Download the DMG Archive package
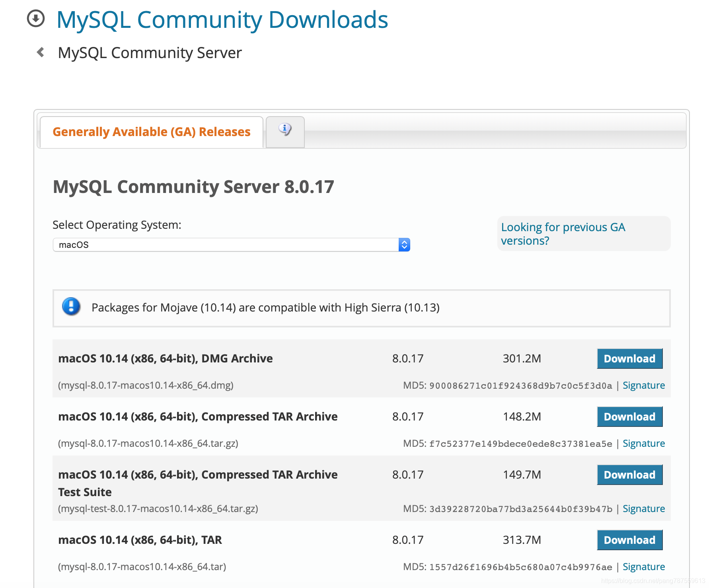709x588 pixels. (x=629, y=358)
